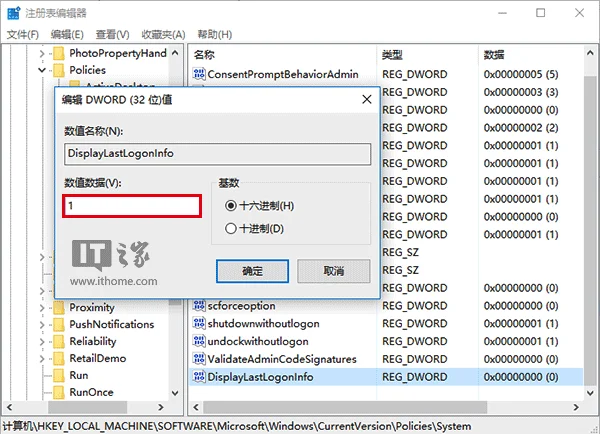Select the ValidateAdminCodeSignatures value name

coord(282,359)
